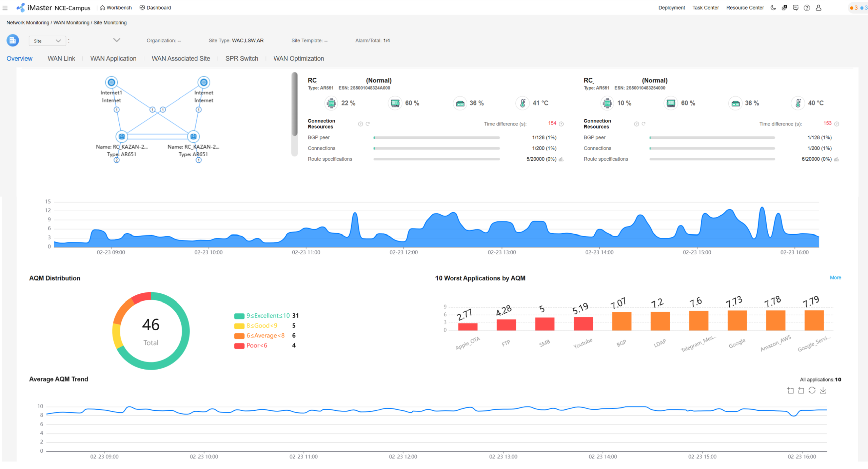Toggle dark mode moon icon
This screenshot has height=469, width=868.
[773, 8]
